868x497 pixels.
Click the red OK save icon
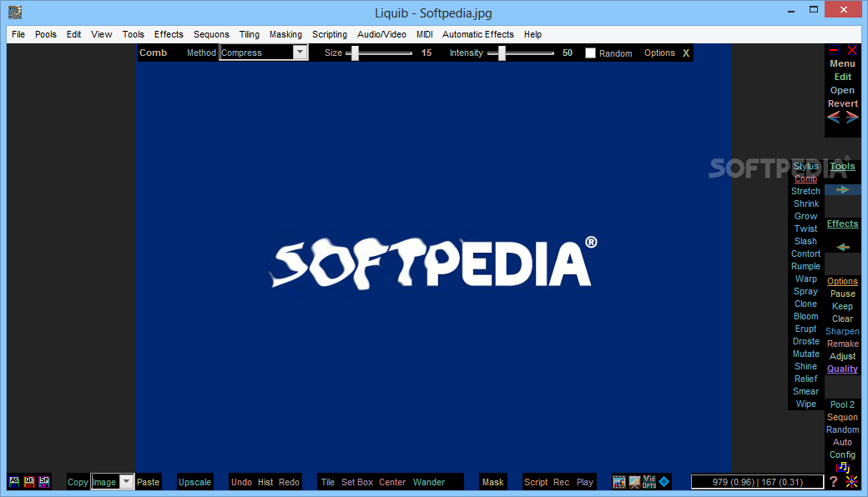click(28, 481)
